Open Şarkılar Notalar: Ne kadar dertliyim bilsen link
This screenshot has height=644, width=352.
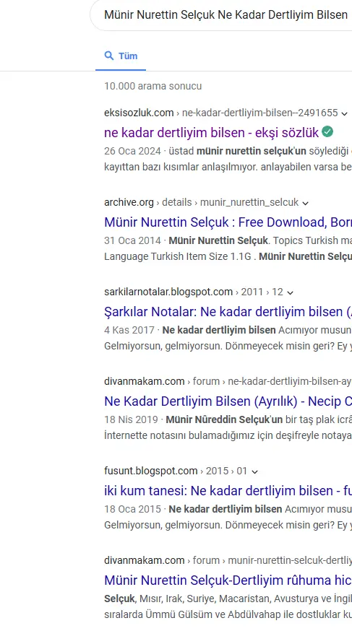[x=228, y=312]
